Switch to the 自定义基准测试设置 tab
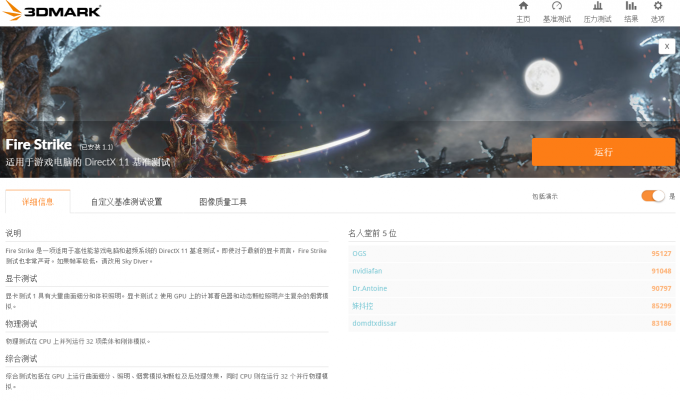 [126, 202]
